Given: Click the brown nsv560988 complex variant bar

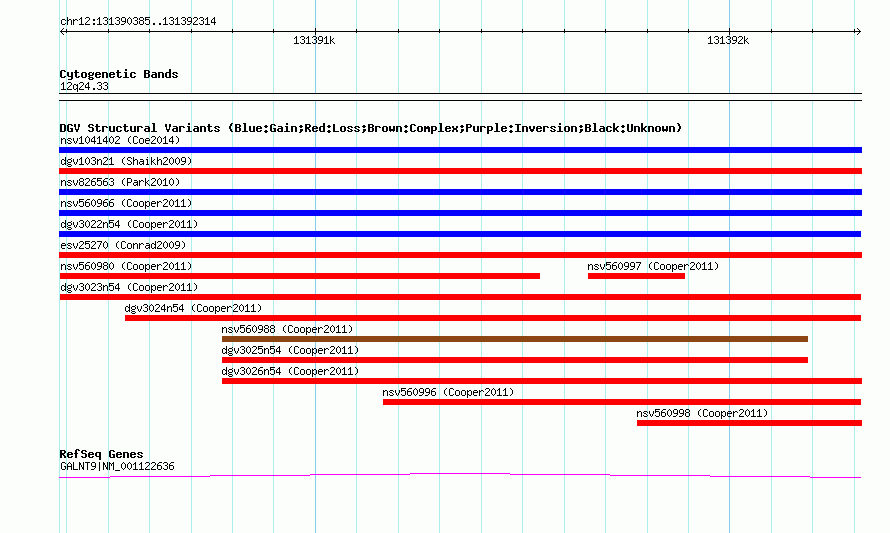Looking at the screenshot, I should pyautogui.click(x=515, y=339).
